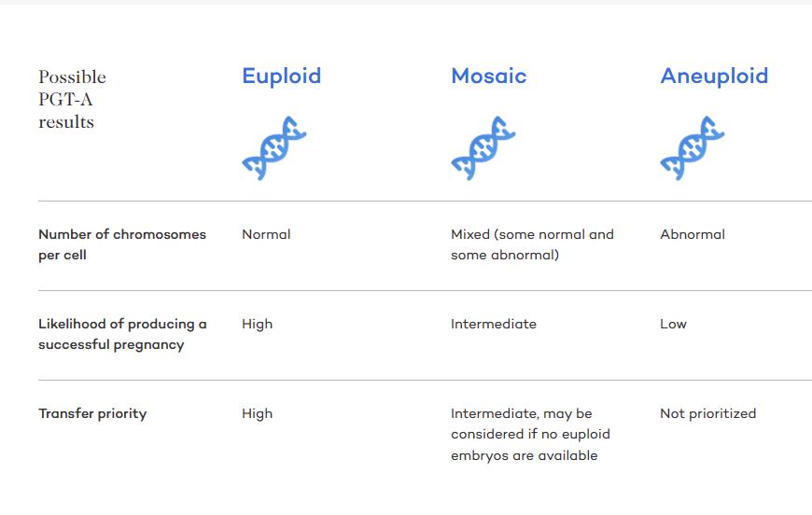Screen dimensions: 812x515
Task: Click the 'Possible PGT-A results' title
Action: click(72, 99)
